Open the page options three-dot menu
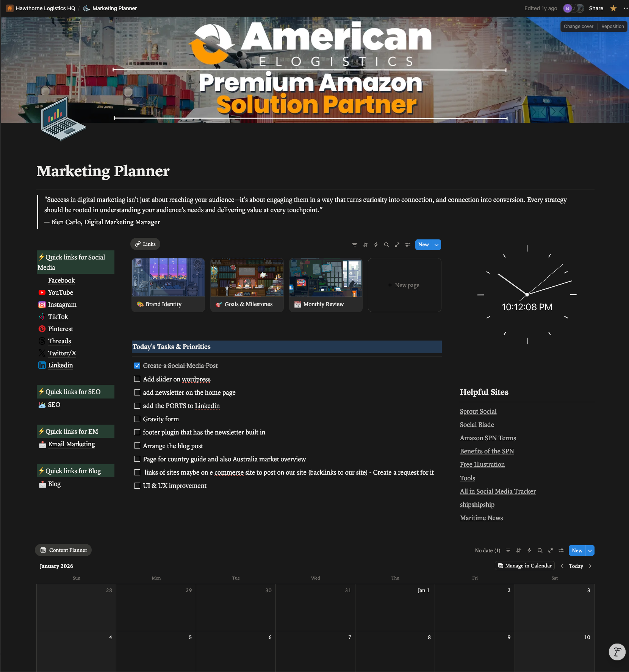 point(625,8)
